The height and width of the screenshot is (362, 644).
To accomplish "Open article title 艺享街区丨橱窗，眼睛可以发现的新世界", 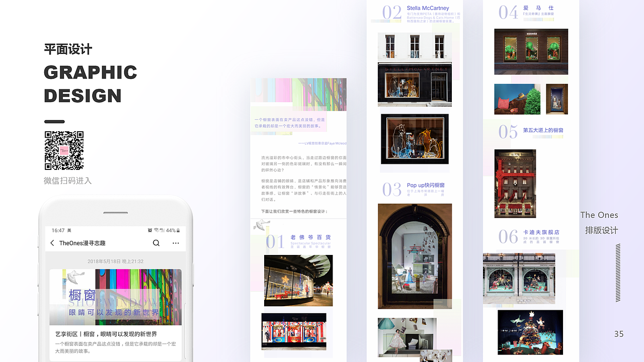I will point(106,334).
